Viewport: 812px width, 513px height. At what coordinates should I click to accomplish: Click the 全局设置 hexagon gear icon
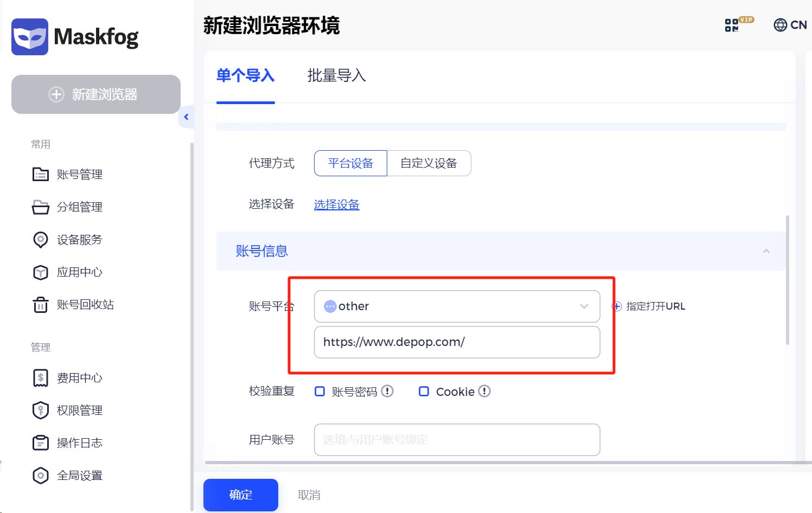pyautogui.click(x=41, y=476)
